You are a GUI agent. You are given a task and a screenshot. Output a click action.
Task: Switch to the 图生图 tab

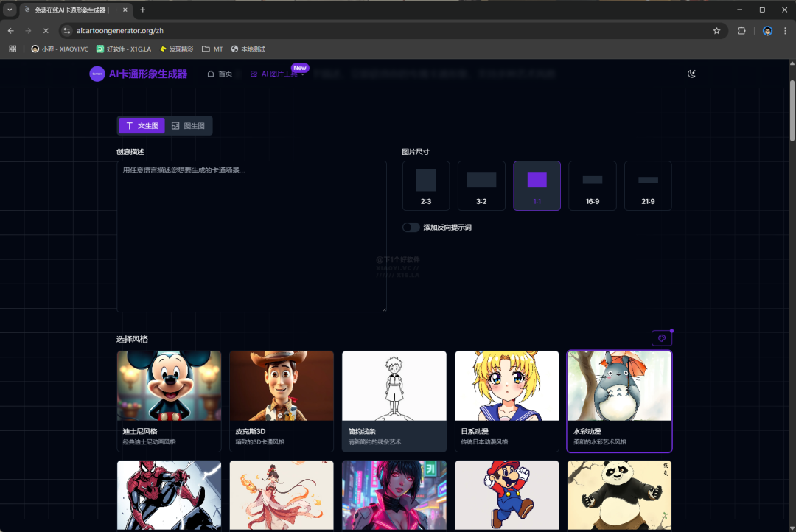click(x=188, y=126)
